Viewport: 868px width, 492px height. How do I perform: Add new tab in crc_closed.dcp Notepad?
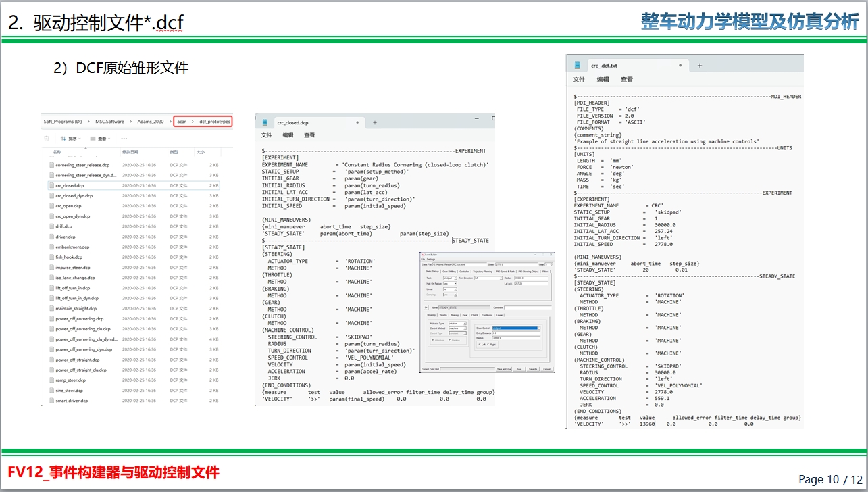tap(375, 122)
